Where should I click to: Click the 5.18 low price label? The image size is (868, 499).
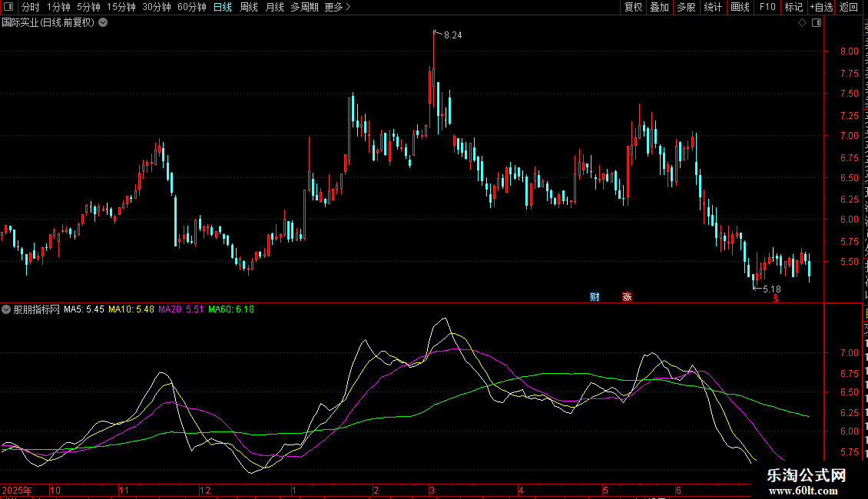[x=772, y=289]
